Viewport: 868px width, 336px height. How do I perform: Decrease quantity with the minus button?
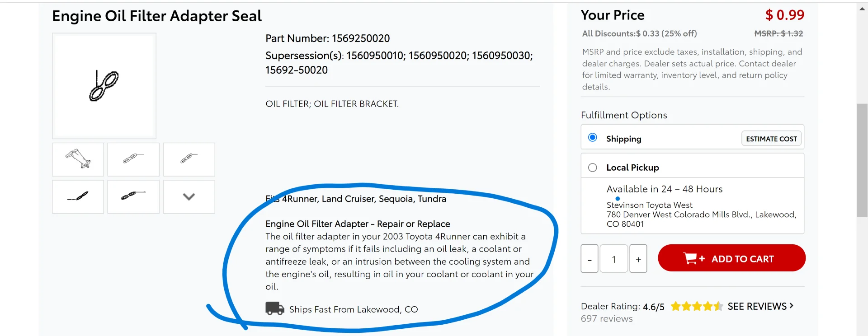coord(590,259)
